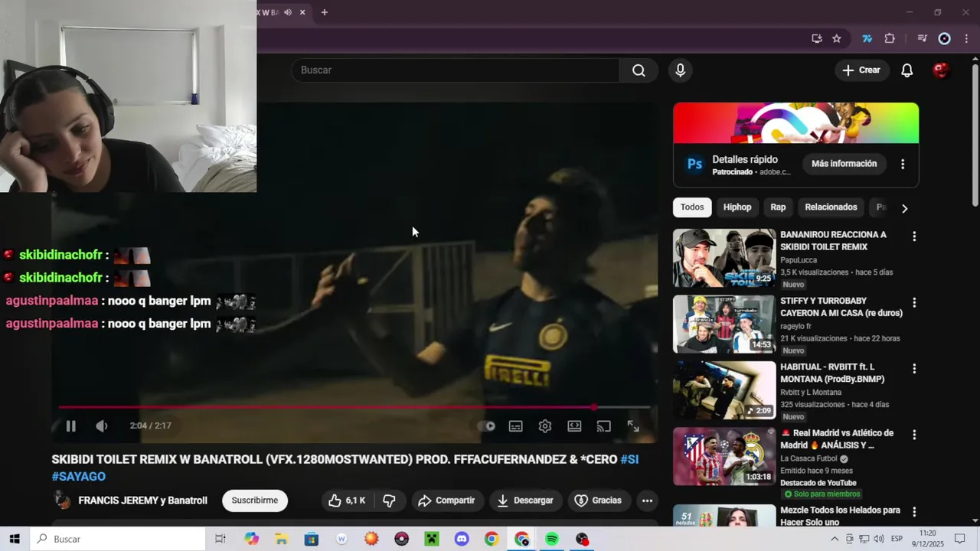Image resolution: width=980 pixels, height=551 pixels.
Task: Open options menu on the Adobe ad
Action: (x=903, y=164)
